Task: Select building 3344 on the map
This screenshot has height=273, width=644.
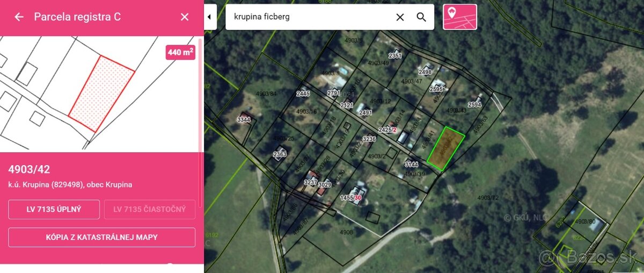Action: coord(244,120)
